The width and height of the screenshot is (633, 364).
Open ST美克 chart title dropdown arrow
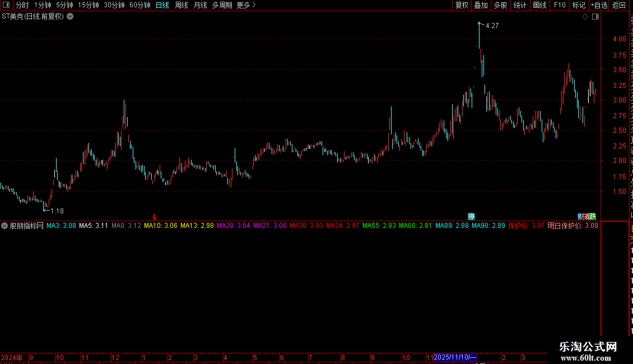[x=70, y=17]
